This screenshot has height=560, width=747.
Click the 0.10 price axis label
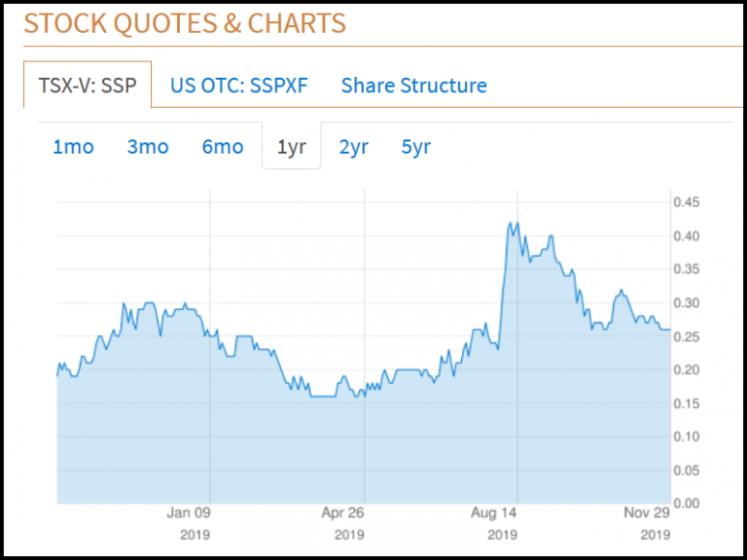tap(687, 437)
